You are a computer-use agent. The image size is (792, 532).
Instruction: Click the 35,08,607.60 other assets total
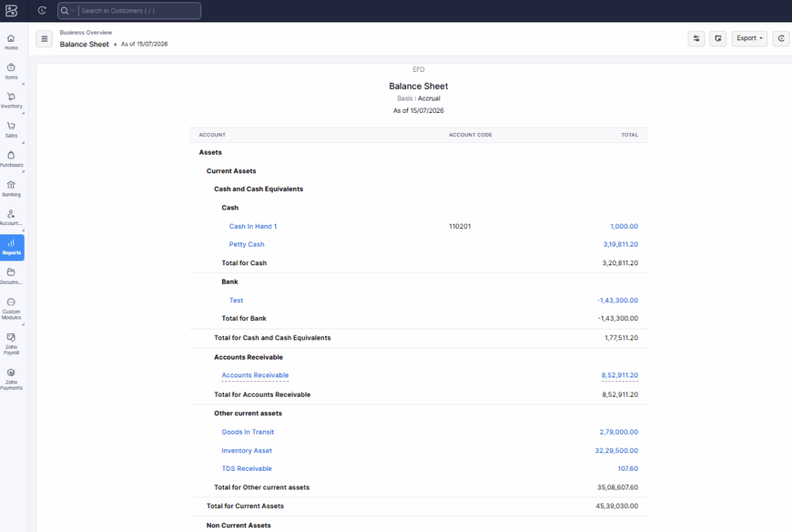pos(617,488)
